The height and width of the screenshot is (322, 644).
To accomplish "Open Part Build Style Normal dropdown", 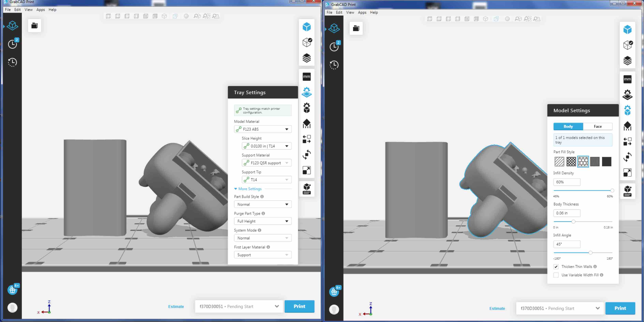I will [x=263, y=204].
